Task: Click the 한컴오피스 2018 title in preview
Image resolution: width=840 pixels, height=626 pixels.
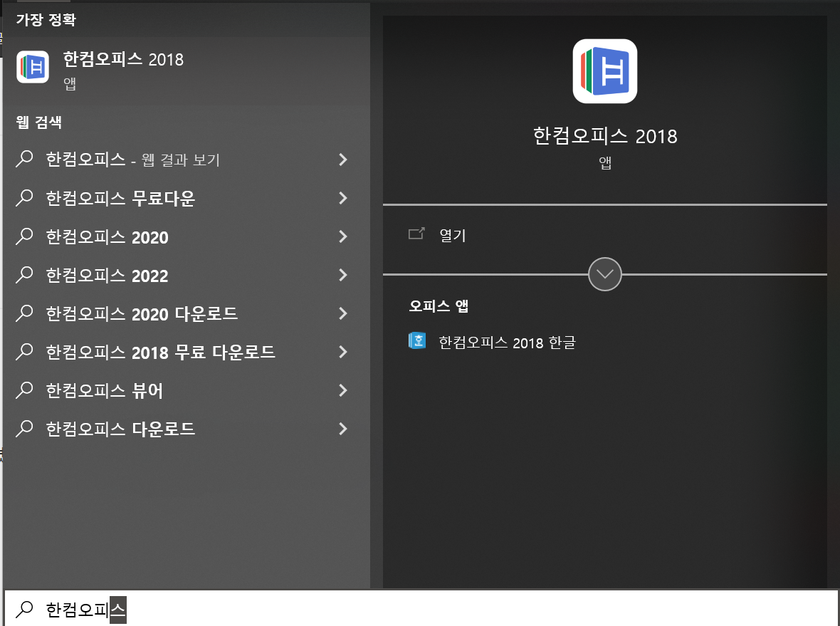Action: tap(605, 136)
